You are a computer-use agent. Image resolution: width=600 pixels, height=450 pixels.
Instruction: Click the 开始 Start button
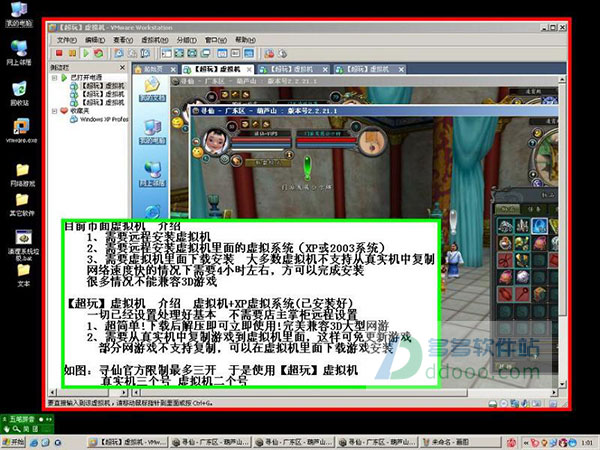(x=13, y=442)
